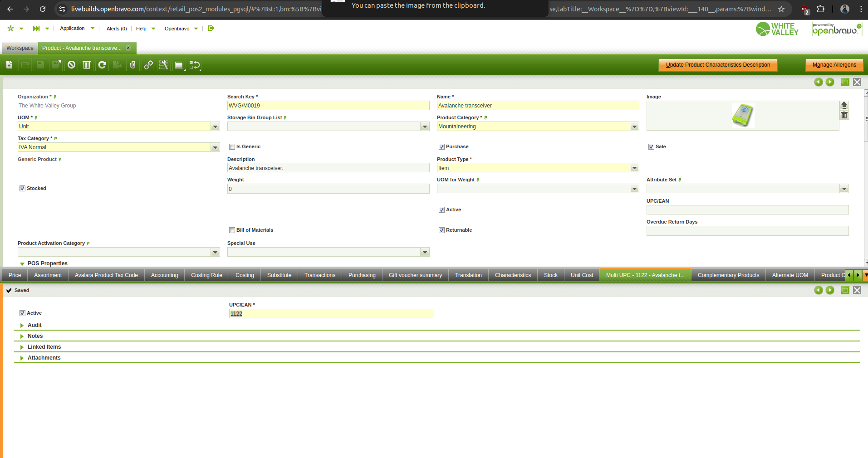Click the trash delete record icon
The height and width of the screenshot is (458, 868).
[87, 65]
